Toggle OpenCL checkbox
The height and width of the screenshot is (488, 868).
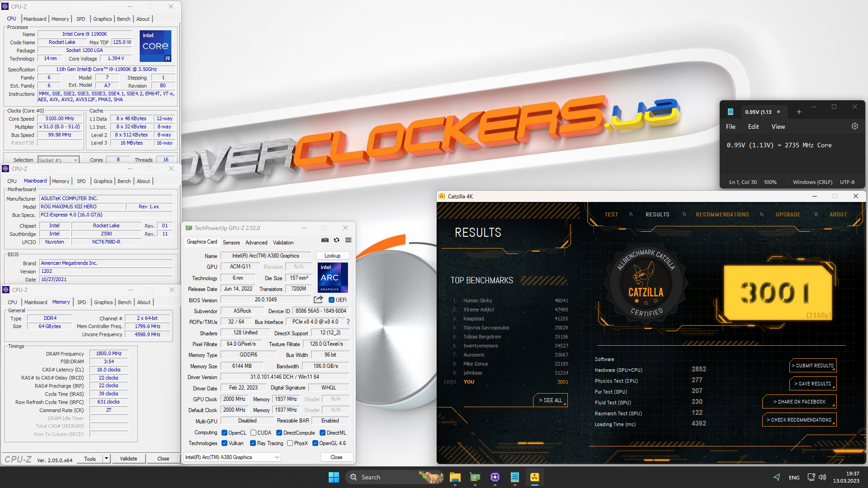point(224,433)
